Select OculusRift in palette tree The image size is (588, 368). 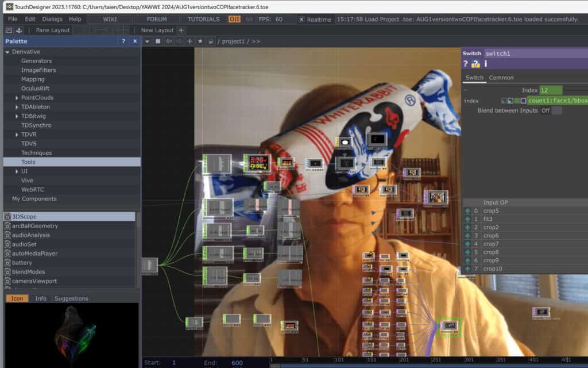35,89
